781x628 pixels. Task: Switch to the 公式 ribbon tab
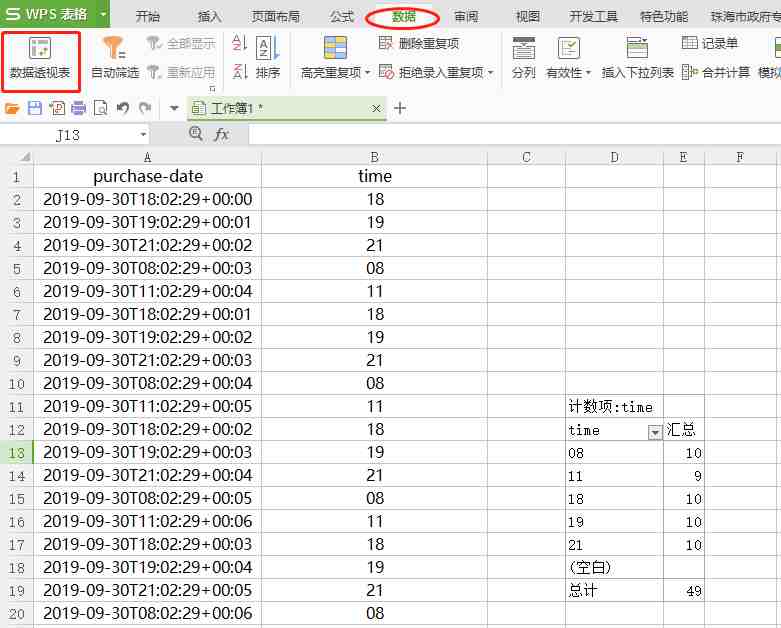tap(342, 17)
